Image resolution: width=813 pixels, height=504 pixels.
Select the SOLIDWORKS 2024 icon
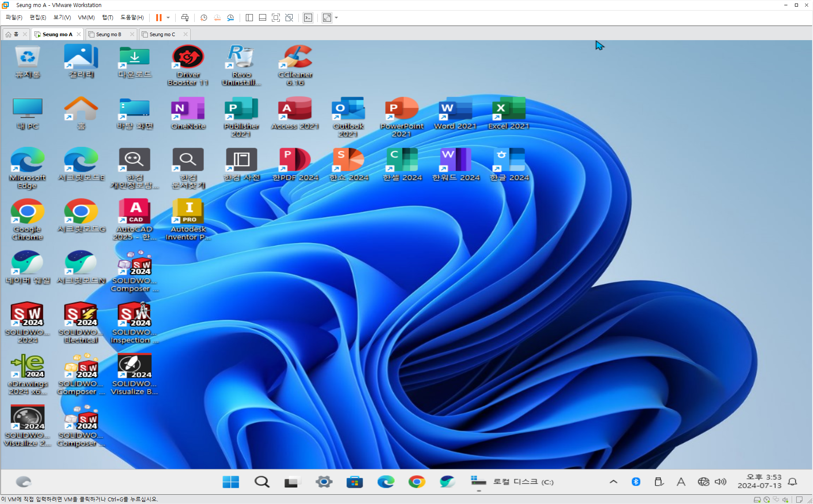click(28, 323)
